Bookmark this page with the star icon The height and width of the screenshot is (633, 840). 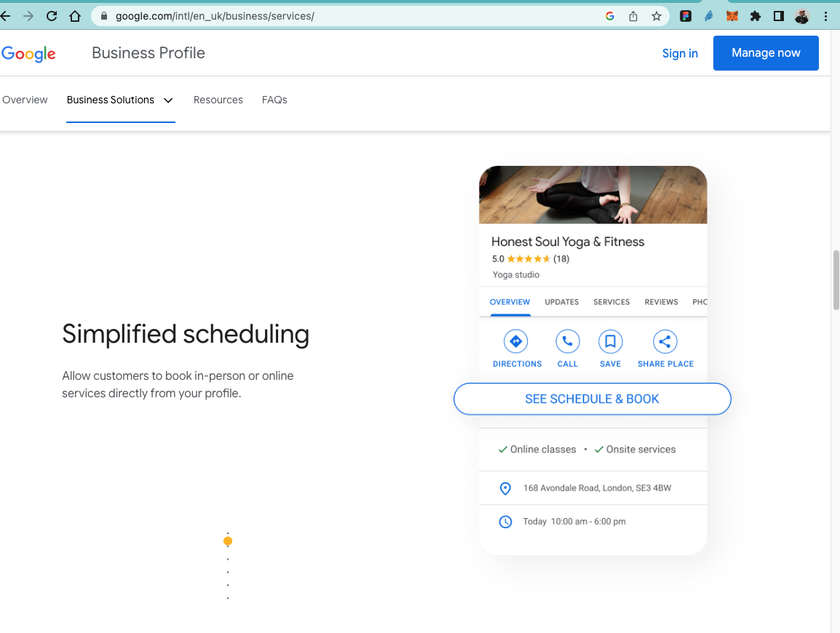tap(657, 16)
